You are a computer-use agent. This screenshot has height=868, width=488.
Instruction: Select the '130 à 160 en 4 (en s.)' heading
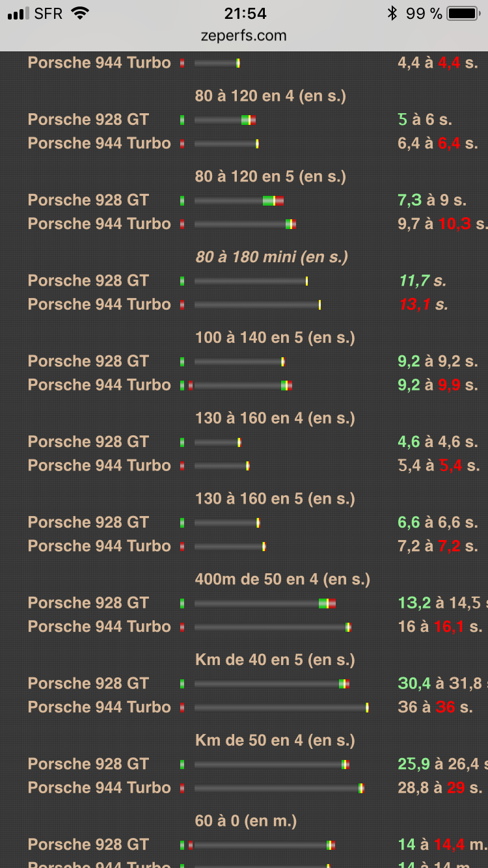click(x=275, y=419)
